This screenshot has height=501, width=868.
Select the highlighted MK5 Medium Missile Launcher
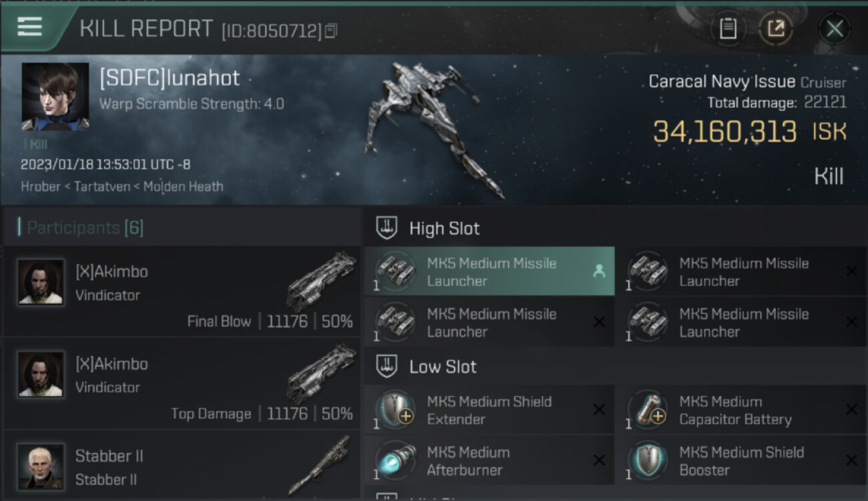pos(489,272)
